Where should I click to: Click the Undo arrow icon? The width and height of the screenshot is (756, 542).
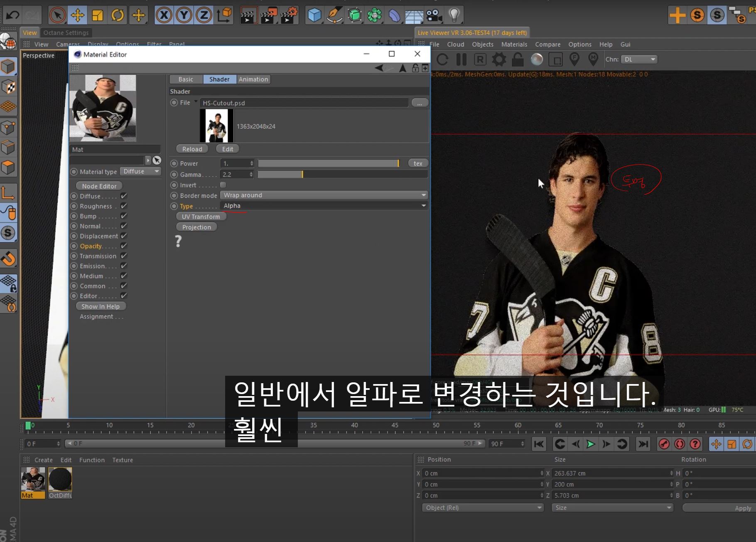12,16
